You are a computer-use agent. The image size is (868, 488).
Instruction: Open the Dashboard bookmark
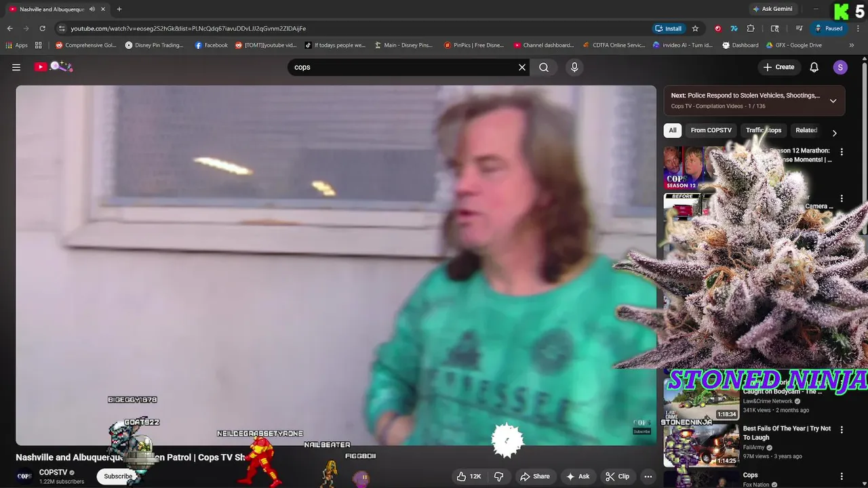pos(740,45)
